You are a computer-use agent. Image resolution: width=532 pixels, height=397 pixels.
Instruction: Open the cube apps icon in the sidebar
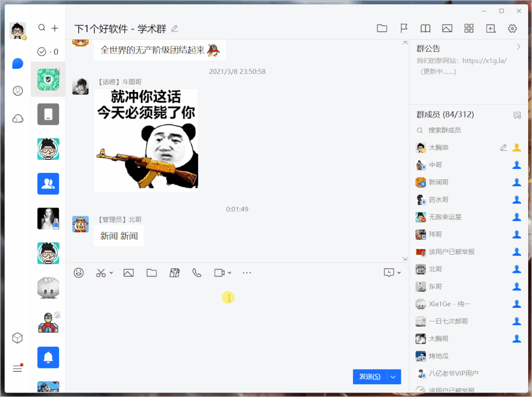(x=17, y=338)
